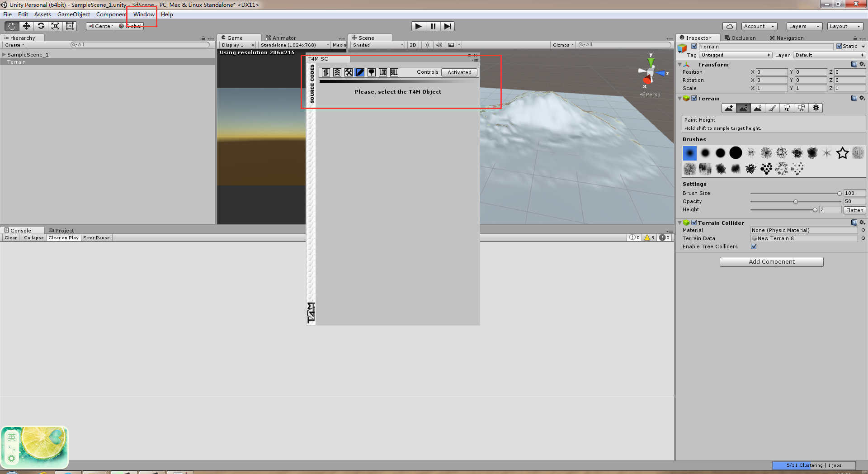
Task: Open the Account dropdown
Action: point(759,26)
